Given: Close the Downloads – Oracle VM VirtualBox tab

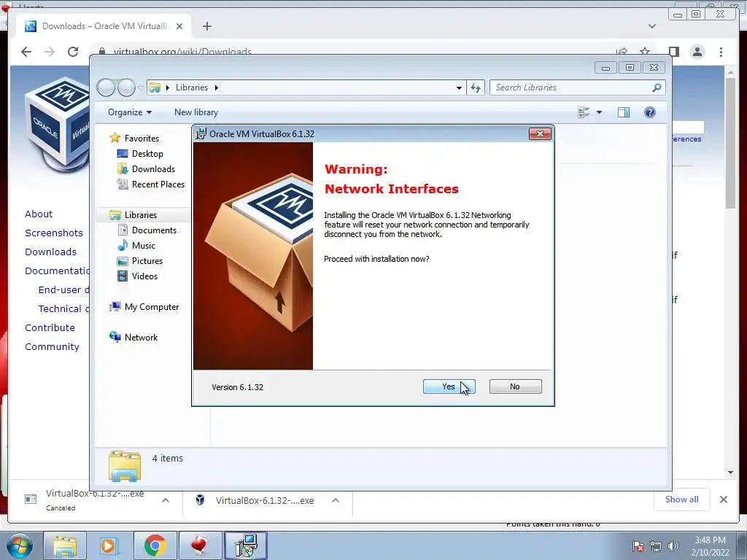Looking at the screenshot, I should [179, 26].
